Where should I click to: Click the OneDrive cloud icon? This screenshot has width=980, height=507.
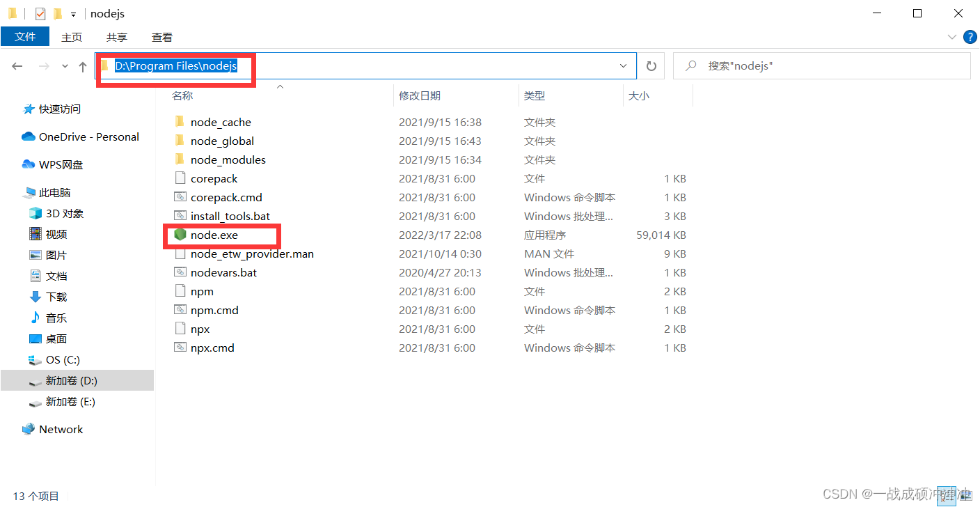(29, 136)
